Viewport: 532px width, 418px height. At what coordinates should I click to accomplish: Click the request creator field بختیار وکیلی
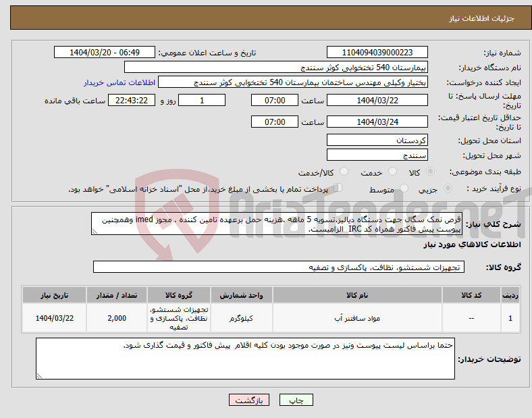(293, 82)
